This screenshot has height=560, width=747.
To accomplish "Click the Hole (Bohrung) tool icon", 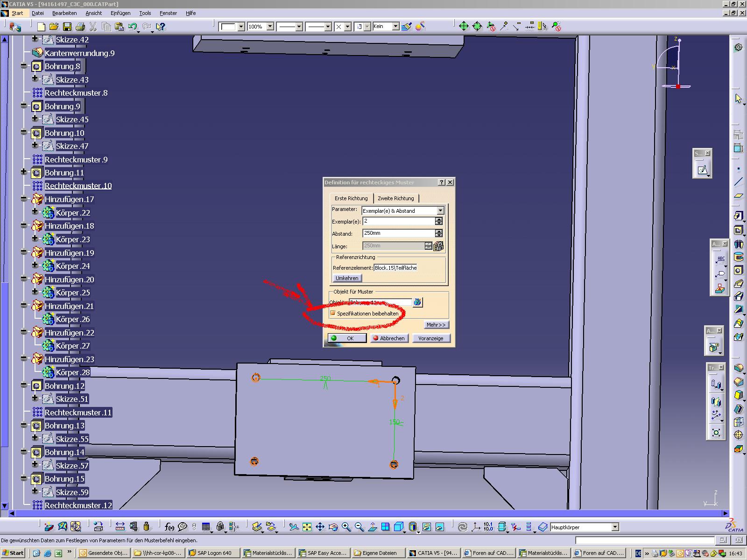I will pos(738,270).
